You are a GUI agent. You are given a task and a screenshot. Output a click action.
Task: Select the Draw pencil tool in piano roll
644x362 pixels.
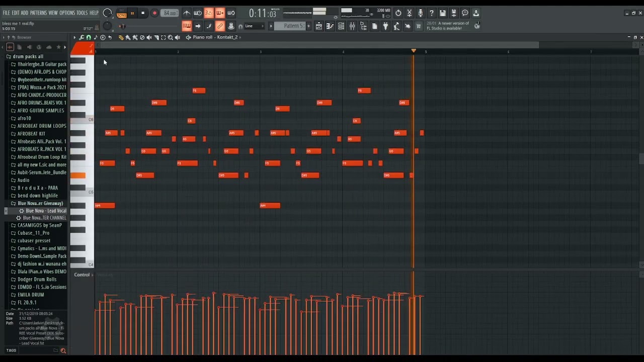click(x=121, y=37)
